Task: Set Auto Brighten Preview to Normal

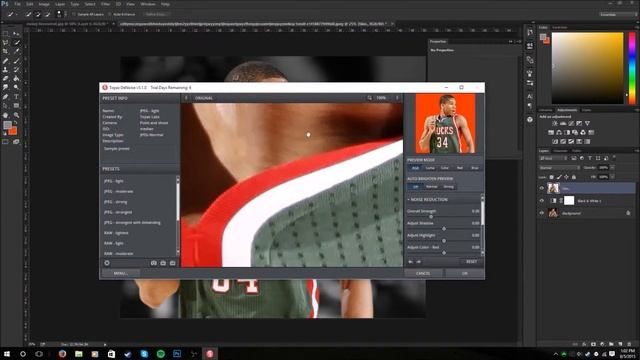Action: coord(432,187)
